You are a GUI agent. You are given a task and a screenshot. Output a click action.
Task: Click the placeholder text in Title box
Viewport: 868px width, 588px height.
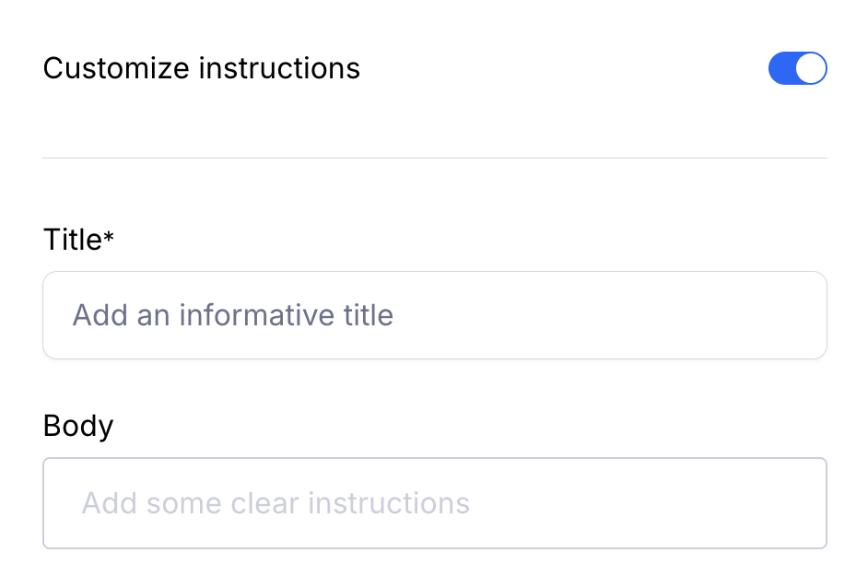[x=232, y=315]
